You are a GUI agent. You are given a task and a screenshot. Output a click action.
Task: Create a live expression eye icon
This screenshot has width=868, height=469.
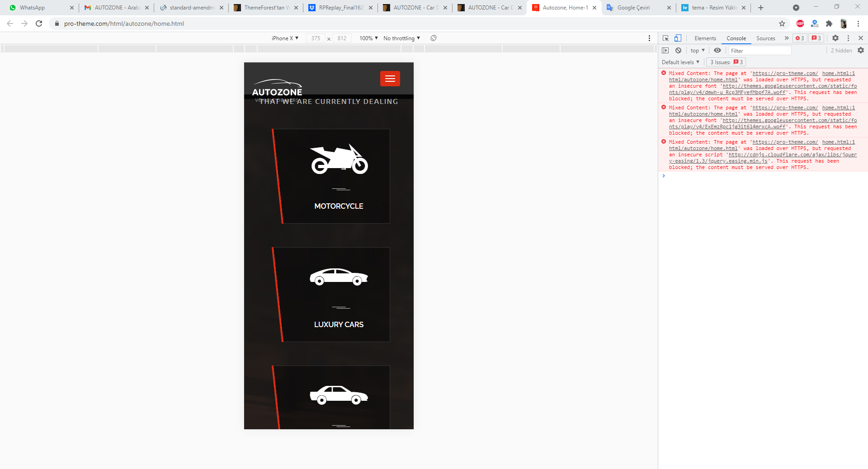pos(717,51)
